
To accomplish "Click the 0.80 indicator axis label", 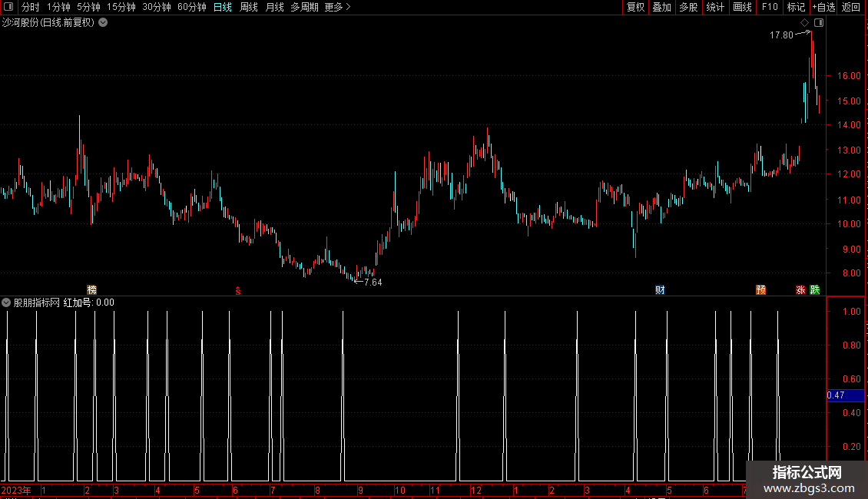I will click(x=851, y=345).
